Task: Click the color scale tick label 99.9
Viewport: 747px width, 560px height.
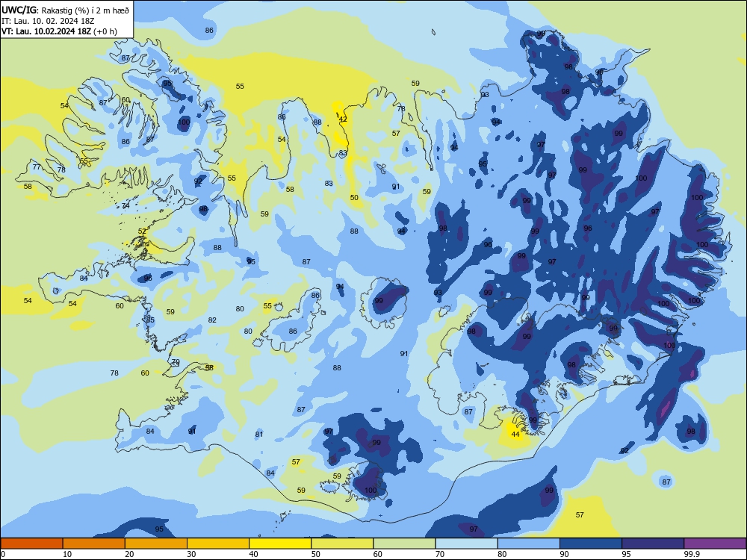Action: 691,554
